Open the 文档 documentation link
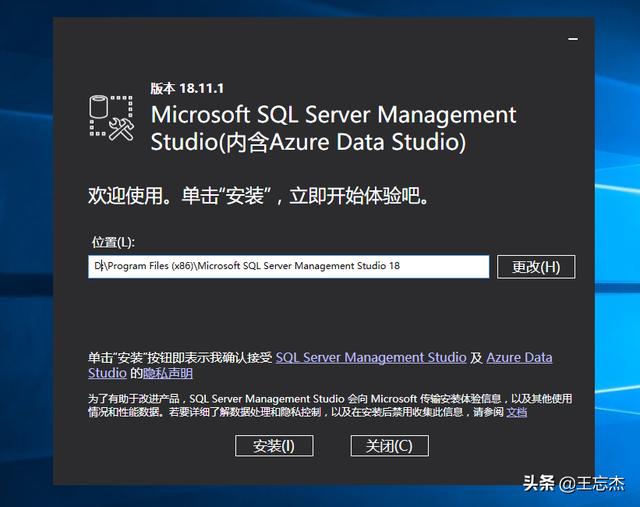 (x=516, y=411)
